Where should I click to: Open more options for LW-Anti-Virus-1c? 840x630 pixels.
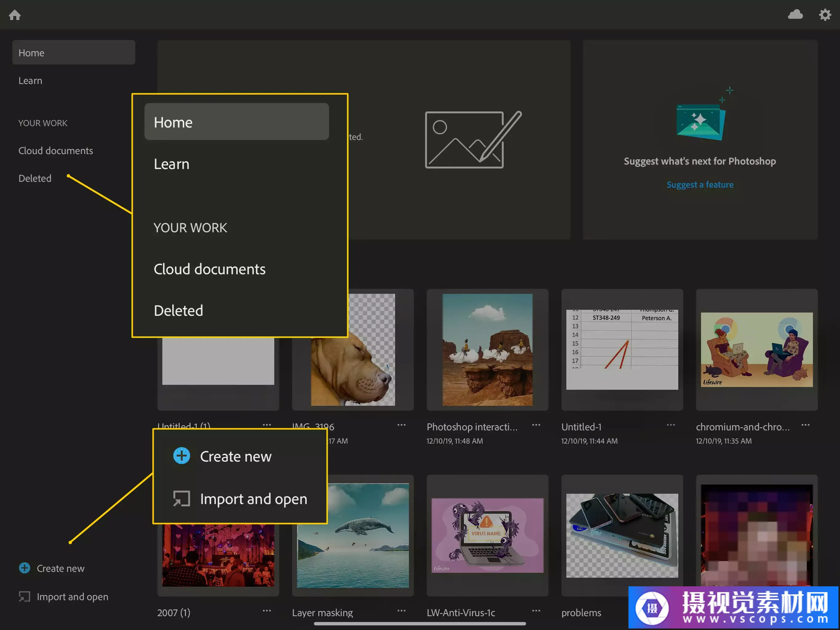click(x=536, y=611)
